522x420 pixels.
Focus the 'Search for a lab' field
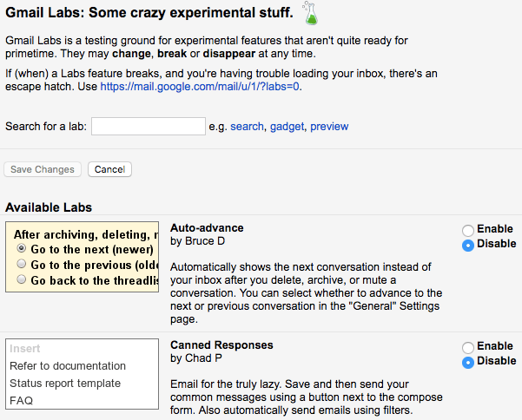(148, 127)
